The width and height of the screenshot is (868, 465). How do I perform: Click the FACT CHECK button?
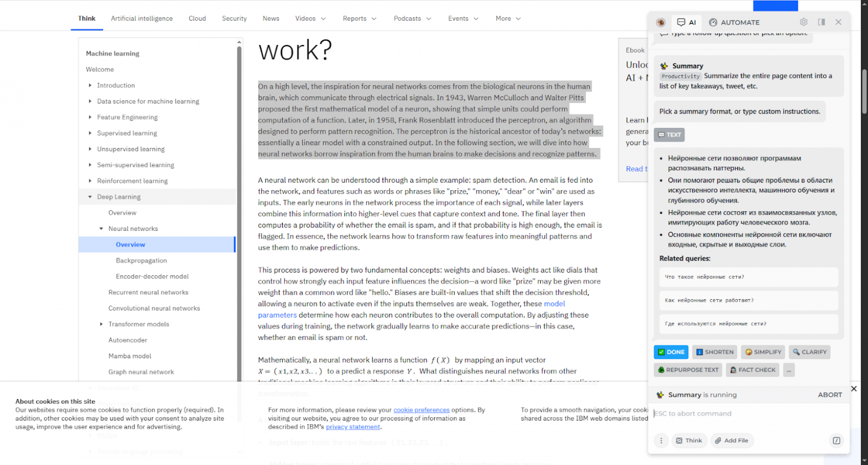pyautogui.click(x=752, y=370)
